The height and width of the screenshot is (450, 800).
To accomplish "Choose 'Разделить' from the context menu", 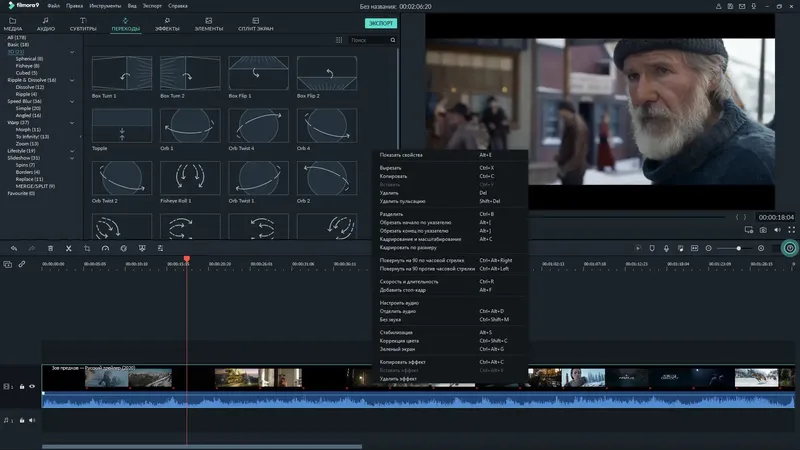I will [392, 214].
